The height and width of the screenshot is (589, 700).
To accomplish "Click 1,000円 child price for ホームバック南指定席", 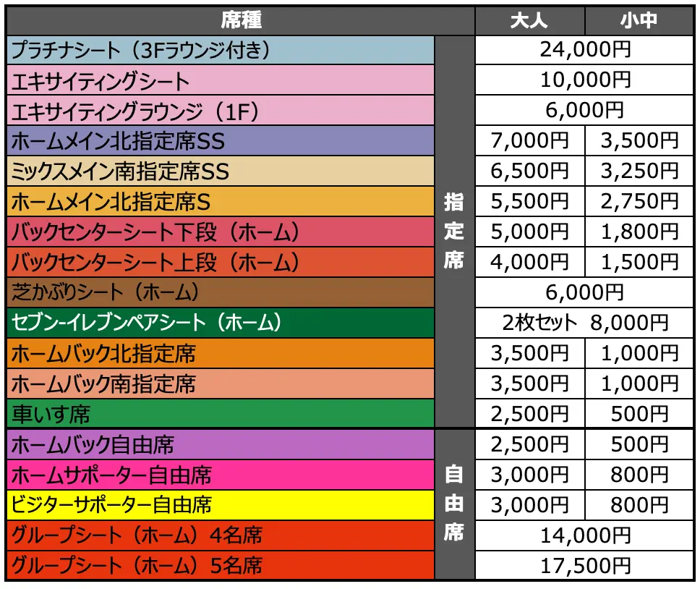I will click(639, 384).
